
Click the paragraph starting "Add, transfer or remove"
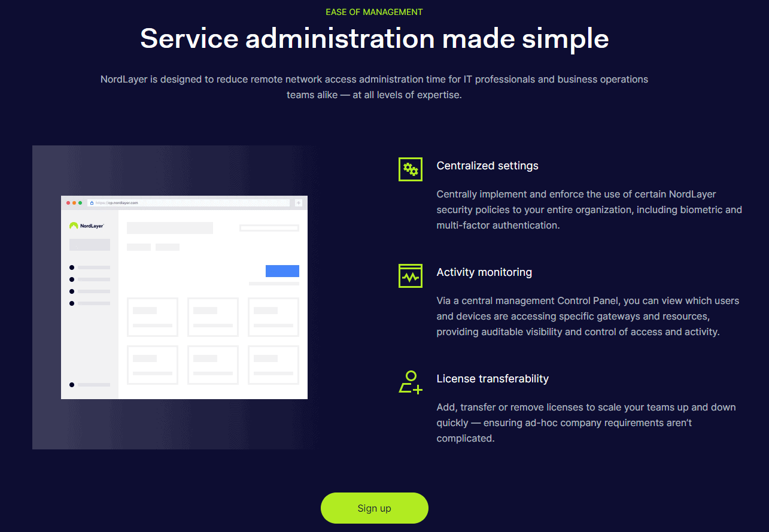[x=586, y=422]
